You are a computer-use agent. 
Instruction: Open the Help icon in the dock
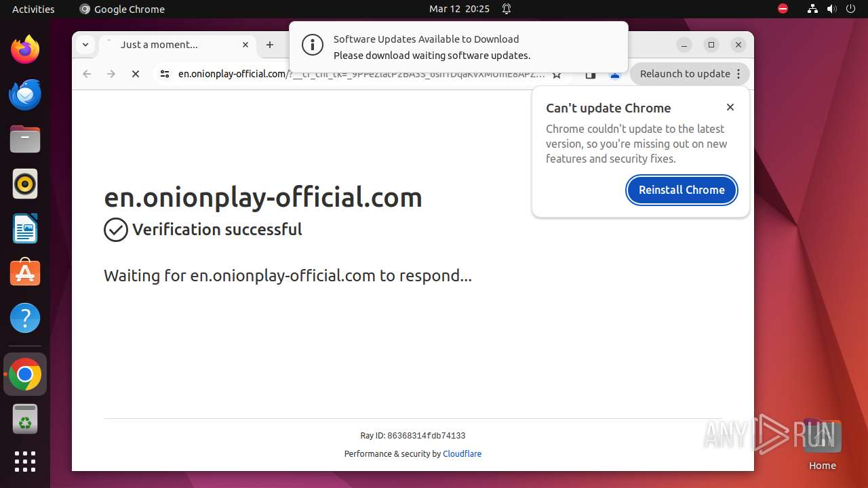pyautogui.click(x=25, y=318)
